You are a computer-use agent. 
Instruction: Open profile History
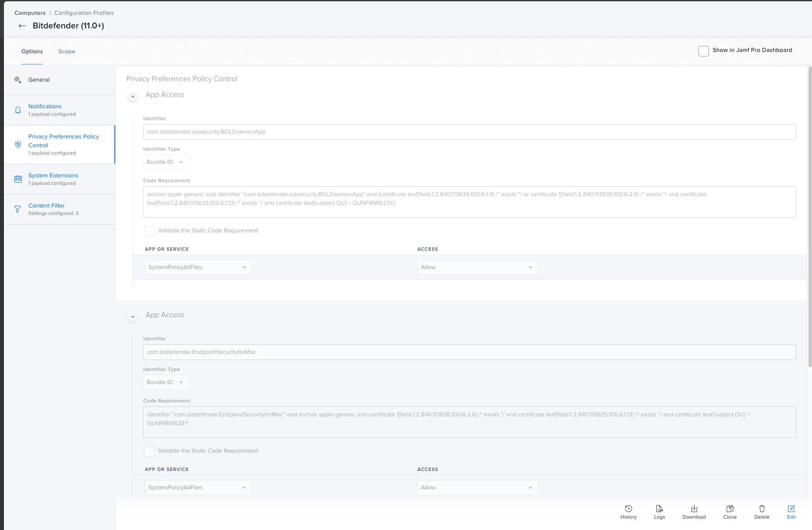point(629,512)
